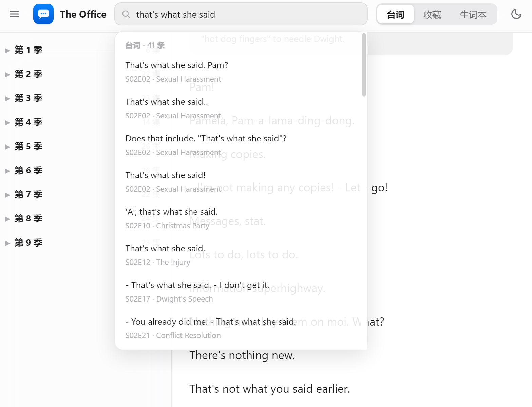The image size is (532, 407).
Task: Switch to the 台词 tab
Action: pos(396,14)
